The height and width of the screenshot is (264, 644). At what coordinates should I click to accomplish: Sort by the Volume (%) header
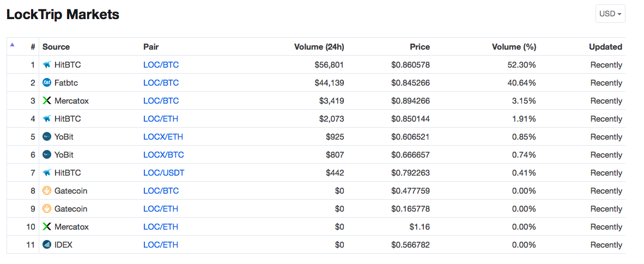[514, 47]
